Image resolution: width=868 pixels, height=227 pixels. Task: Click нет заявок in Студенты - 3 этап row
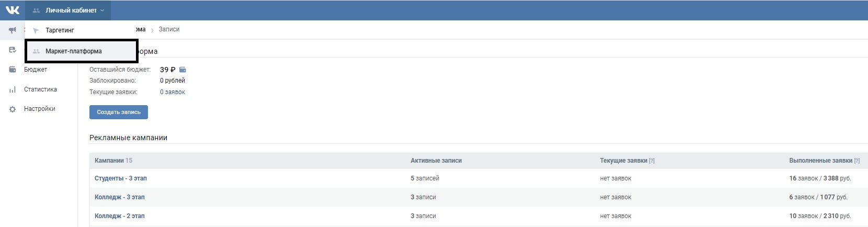615,178
